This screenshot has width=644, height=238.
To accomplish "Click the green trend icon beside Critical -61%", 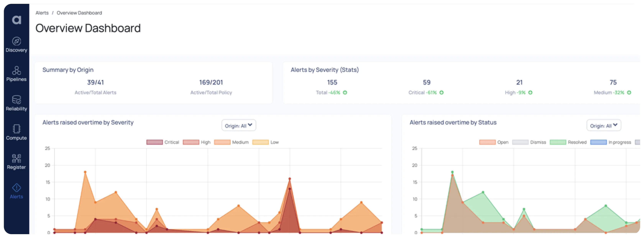I will tap(441, 93).
